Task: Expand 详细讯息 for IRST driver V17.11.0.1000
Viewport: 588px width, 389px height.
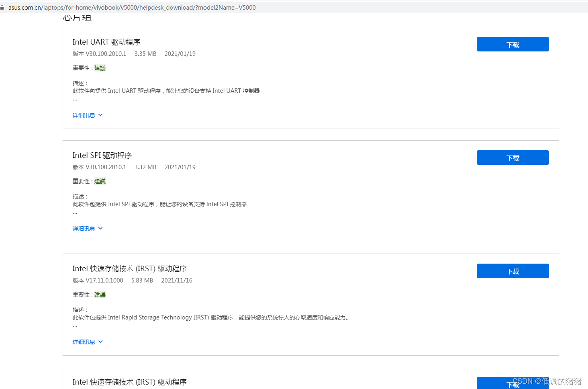Action: click(88, 342)
